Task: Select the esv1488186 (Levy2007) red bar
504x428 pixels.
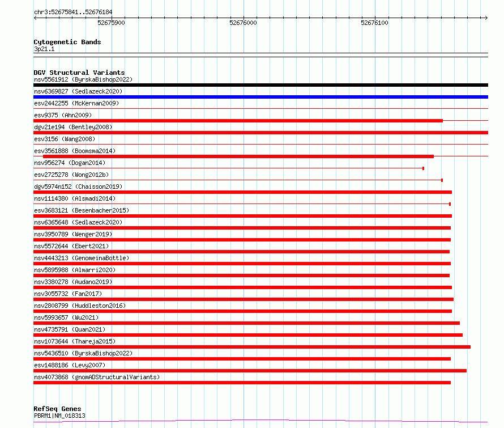Action: pyautogui.click(x=250, y=371)
